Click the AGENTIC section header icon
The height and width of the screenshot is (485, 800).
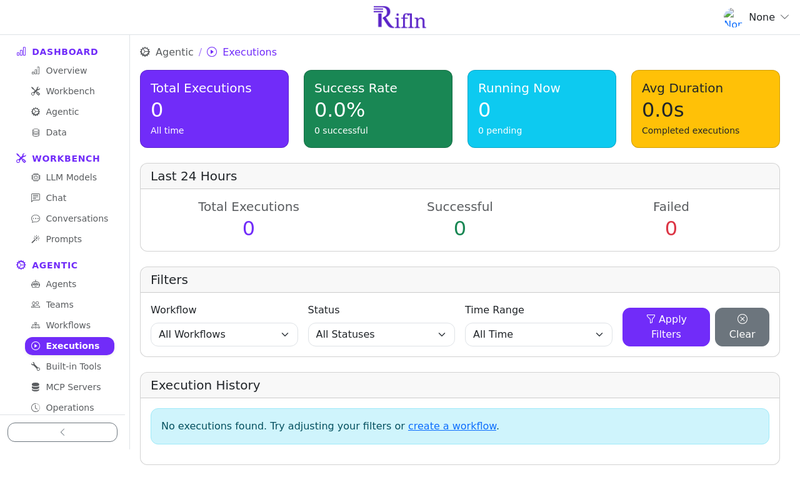pos(21,265)
